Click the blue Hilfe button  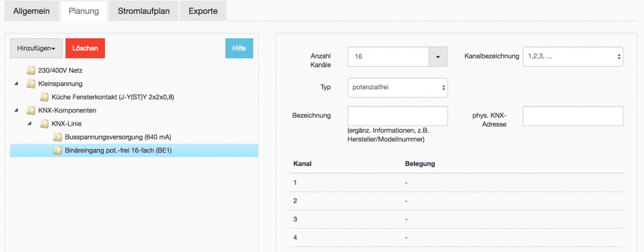coord(239,48)
